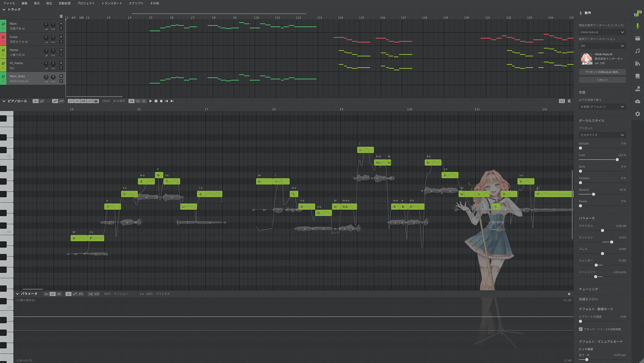
Task: Select pointer tool in parameter panel toolbar
Action: click(46, 294)
